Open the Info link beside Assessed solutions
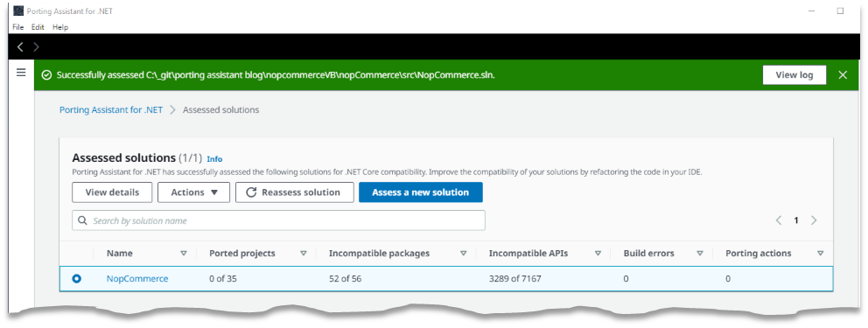This screenshot has width=868, height=328. [214, 158]
